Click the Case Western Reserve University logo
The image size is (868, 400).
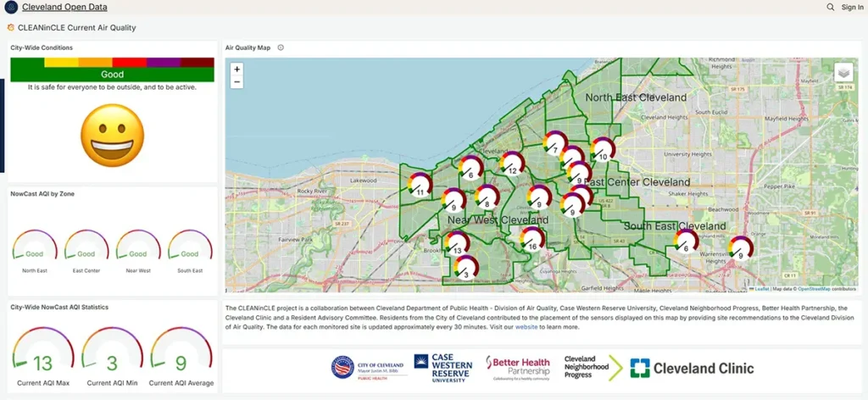pos(443,368)
